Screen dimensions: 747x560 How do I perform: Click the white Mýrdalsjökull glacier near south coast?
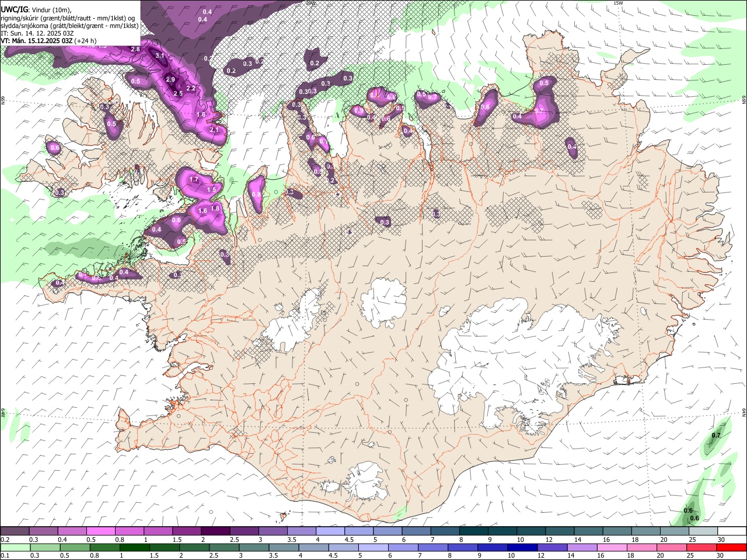365,482
